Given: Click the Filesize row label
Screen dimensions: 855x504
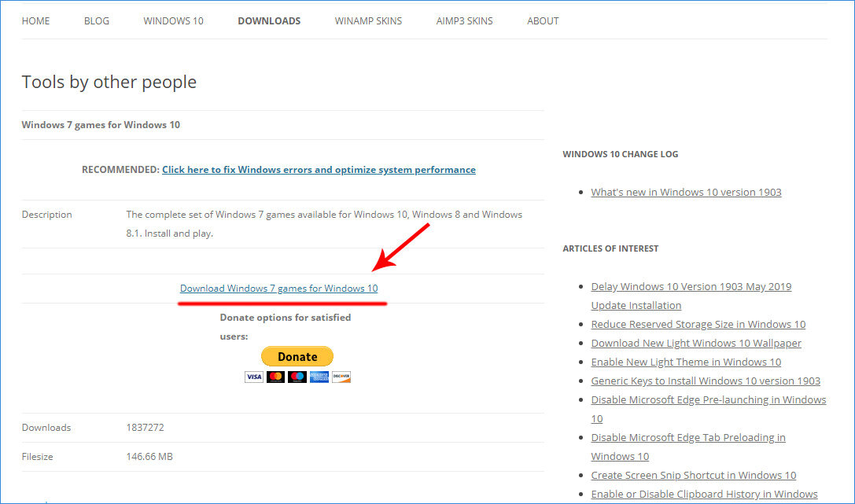Looking at the screenshot, I should tap(37, 457).
